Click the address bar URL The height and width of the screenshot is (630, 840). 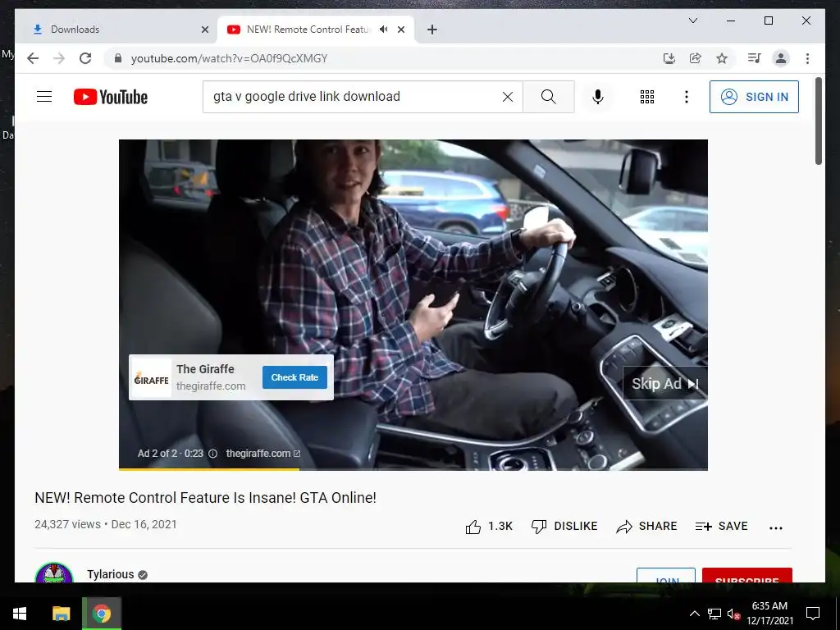pos(230,58)
